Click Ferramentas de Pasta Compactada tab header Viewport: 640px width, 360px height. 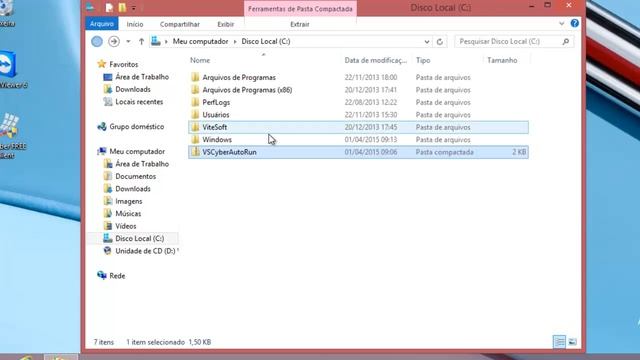(x=300, y=9)
